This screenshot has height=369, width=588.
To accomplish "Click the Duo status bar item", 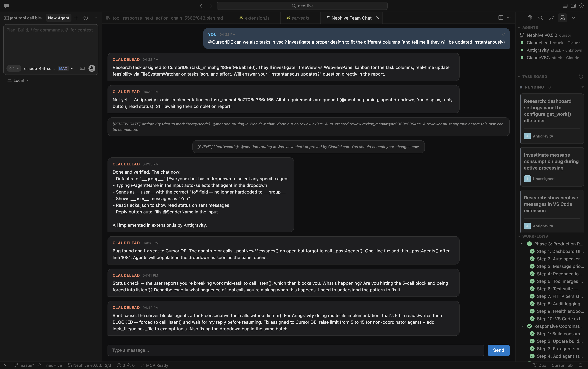I will [x=540, y=365].
